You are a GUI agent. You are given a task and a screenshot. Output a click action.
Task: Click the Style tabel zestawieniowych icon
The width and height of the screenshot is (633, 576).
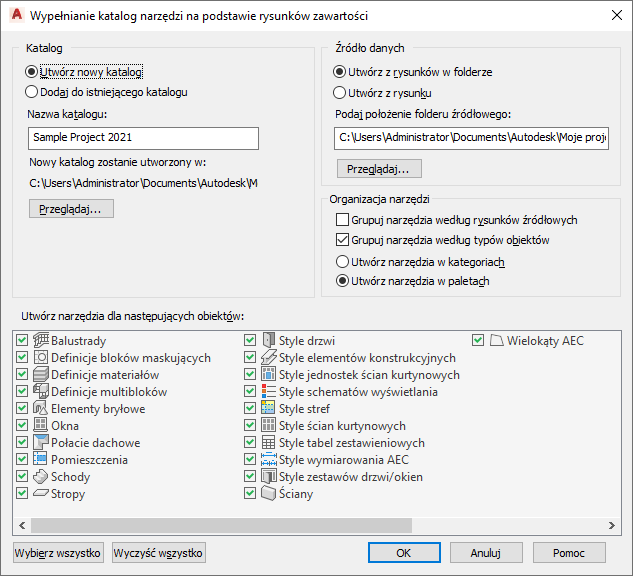(x=268, y=442)
